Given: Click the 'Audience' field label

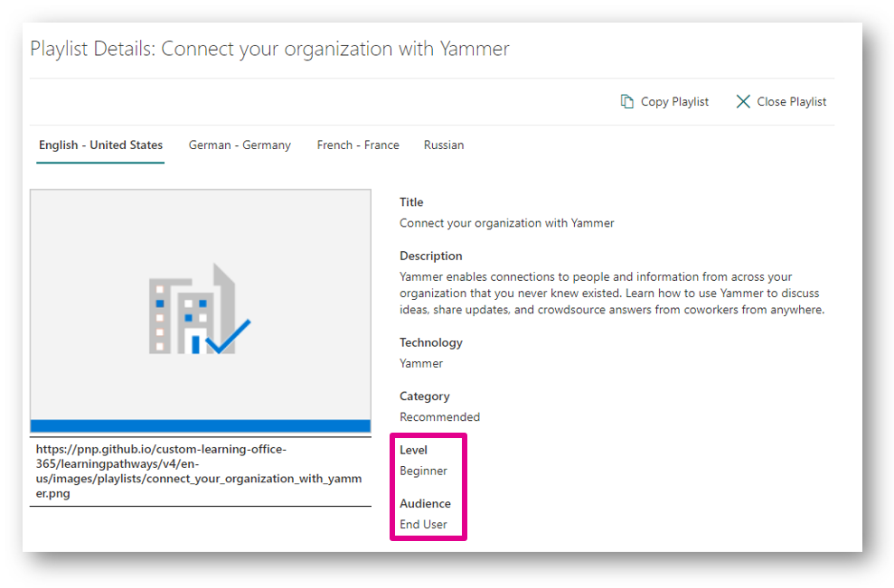Looking at the screenshot, I should 426,504.
